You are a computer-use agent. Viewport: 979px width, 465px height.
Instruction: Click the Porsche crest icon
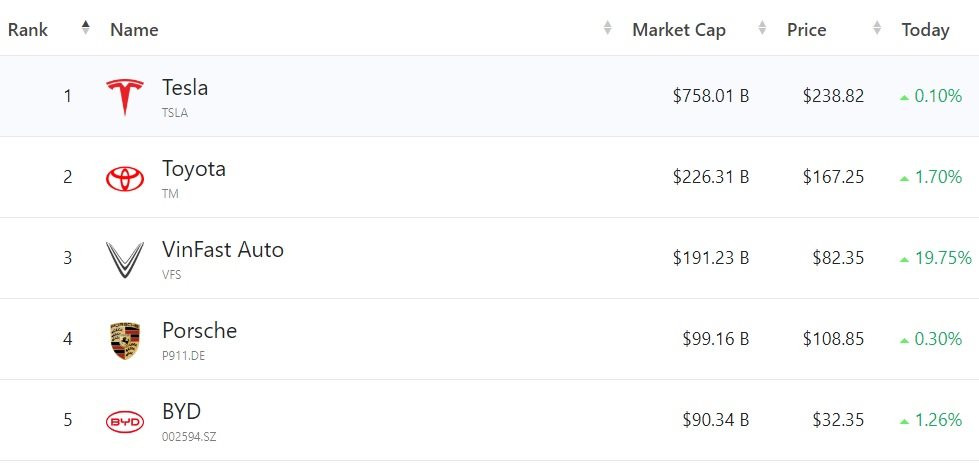pos(125,340)
